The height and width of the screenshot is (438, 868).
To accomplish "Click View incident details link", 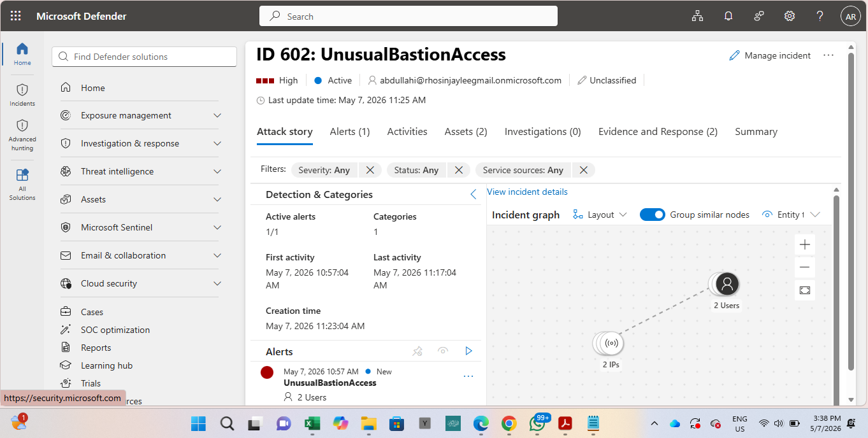I will (527, 192).
